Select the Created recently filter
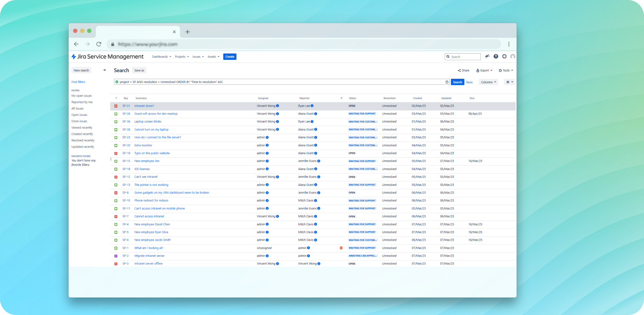Screen dimensions: 644x315 tap(82, 134)
